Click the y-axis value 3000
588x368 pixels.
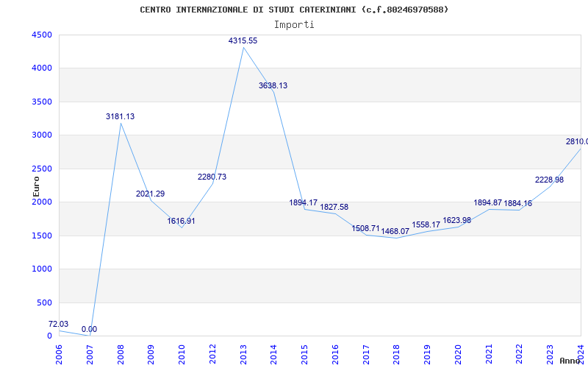[x=42, y=135]
